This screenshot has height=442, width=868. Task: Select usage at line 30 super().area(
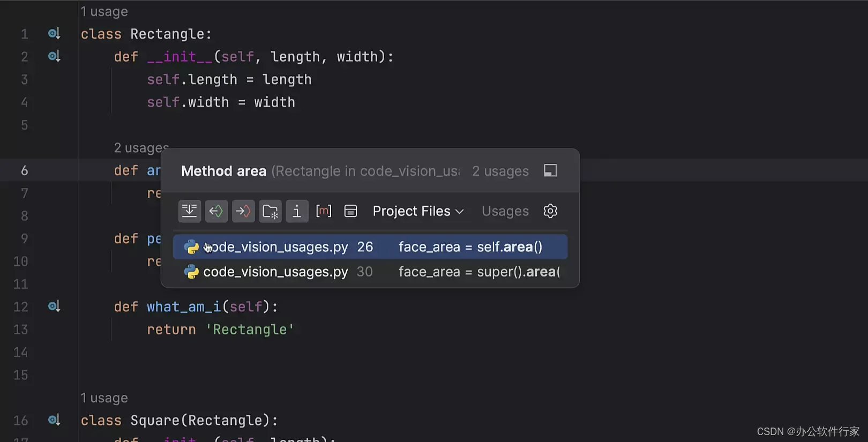click(370, 272)
